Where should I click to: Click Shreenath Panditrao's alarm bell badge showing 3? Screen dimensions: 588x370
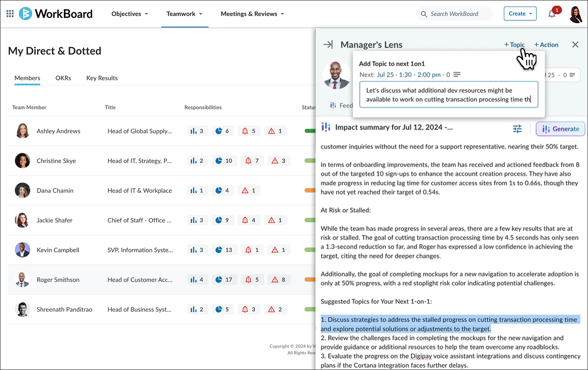point(249,309)
